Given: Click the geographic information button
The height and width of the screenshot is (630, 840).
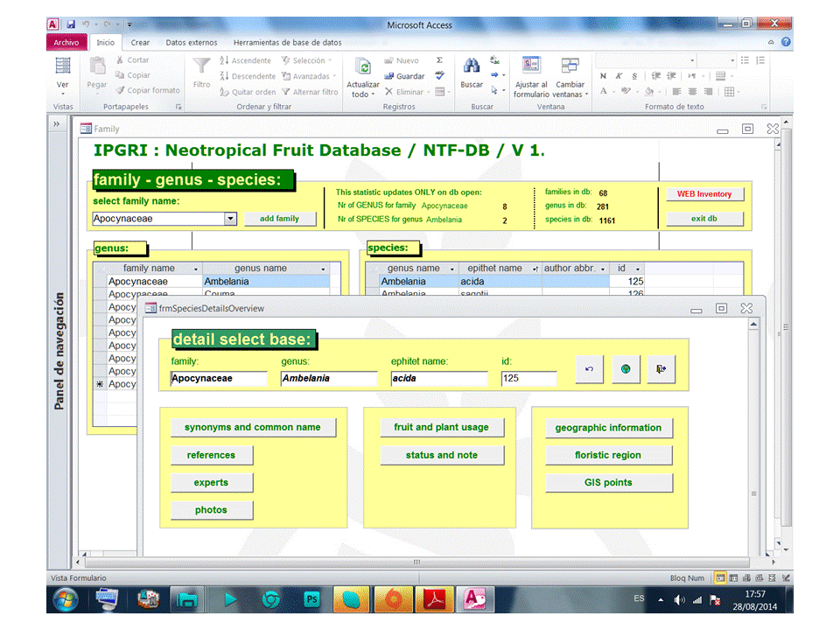Looking at the screenshot, I should click(609, 428).
